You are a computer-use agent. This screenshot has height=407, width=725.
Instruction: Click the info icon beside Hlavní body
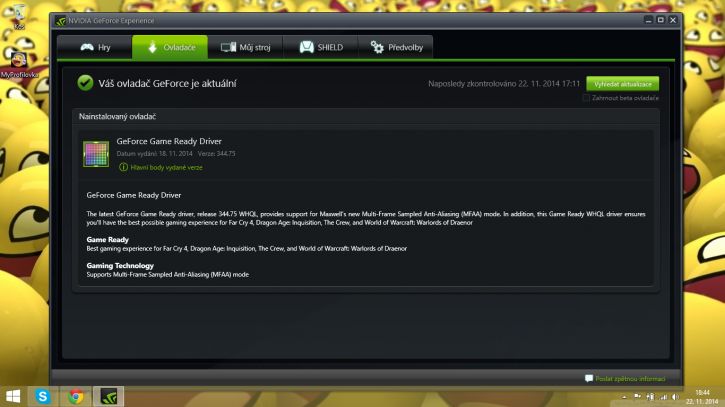[123, 167]
